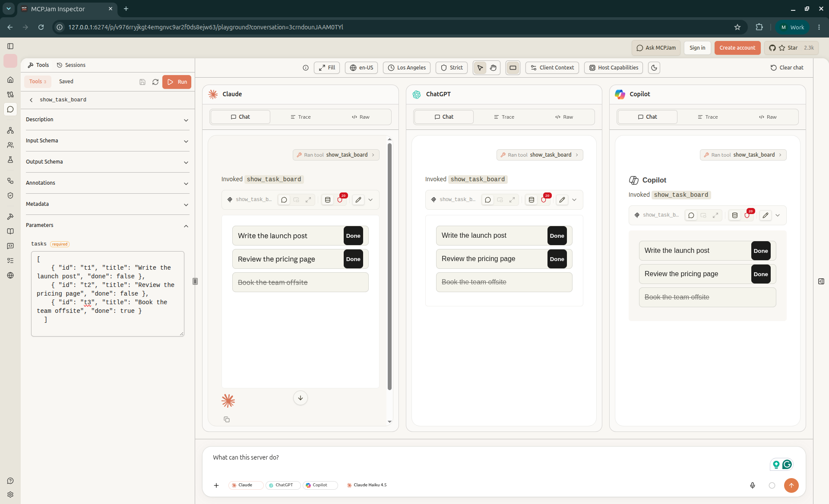Viewport: 829px width, 504px height.
Task: Expand the Metadata section
Action: 107,205
